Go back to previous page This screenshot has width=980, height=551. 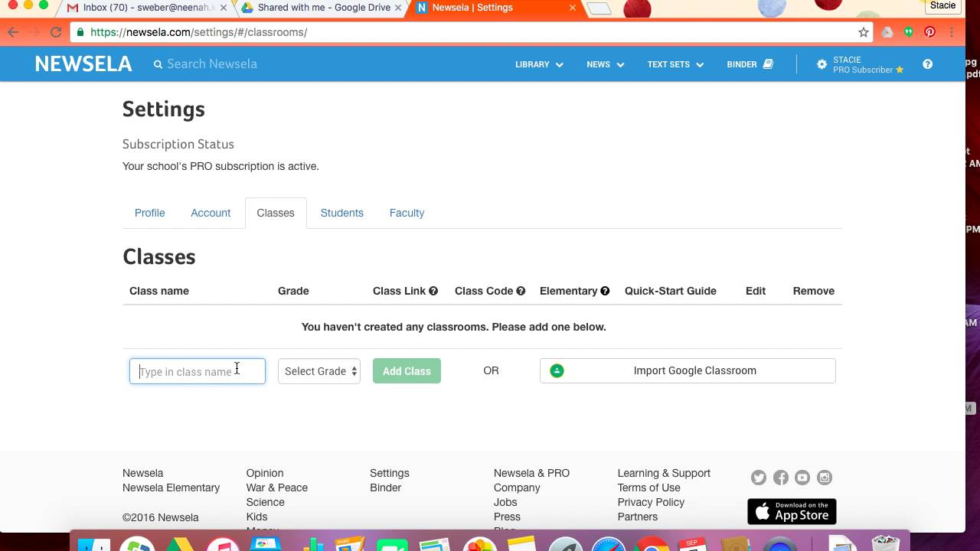[13, 32]
